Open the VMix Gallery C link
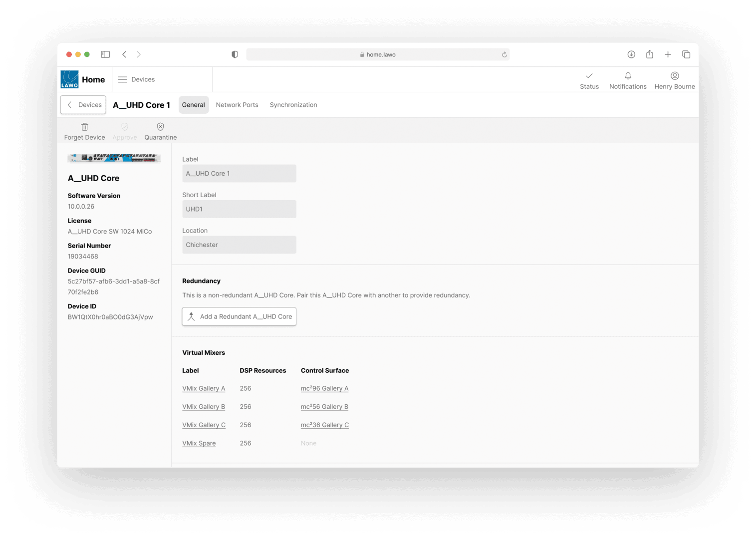The height and width of the screenshot is (539, 756). pyautogui.click(x=204, y=425)
